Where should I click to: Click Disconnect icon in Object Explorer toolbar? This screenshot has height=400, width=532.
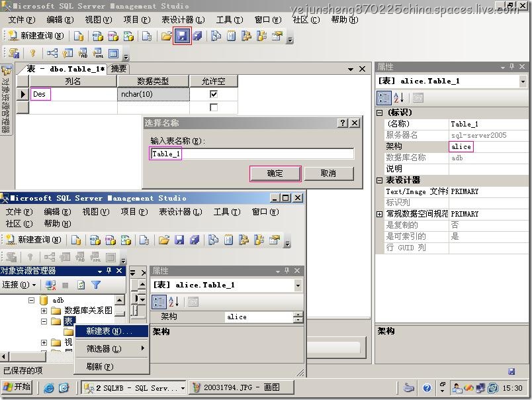[50, 285]
